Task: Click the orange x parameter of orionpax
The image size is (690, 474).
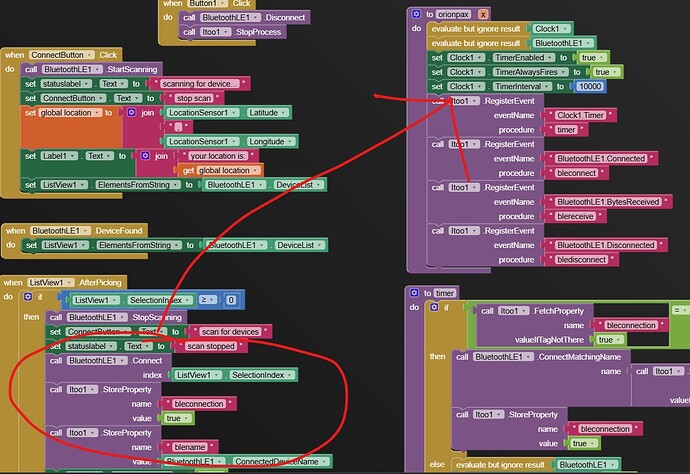Action: pyautogui.click(x=484, y=14)
